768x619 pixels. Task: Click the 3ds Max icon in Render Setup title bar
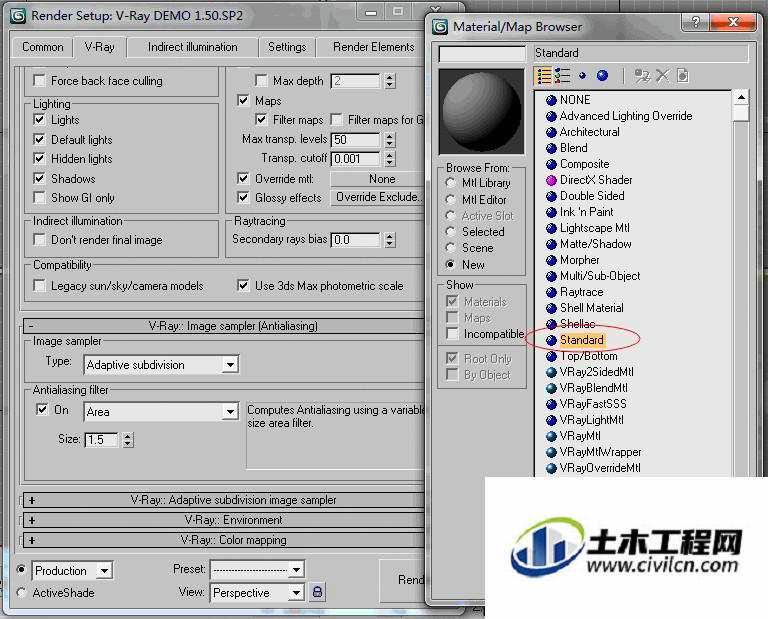tap(18, 16)
